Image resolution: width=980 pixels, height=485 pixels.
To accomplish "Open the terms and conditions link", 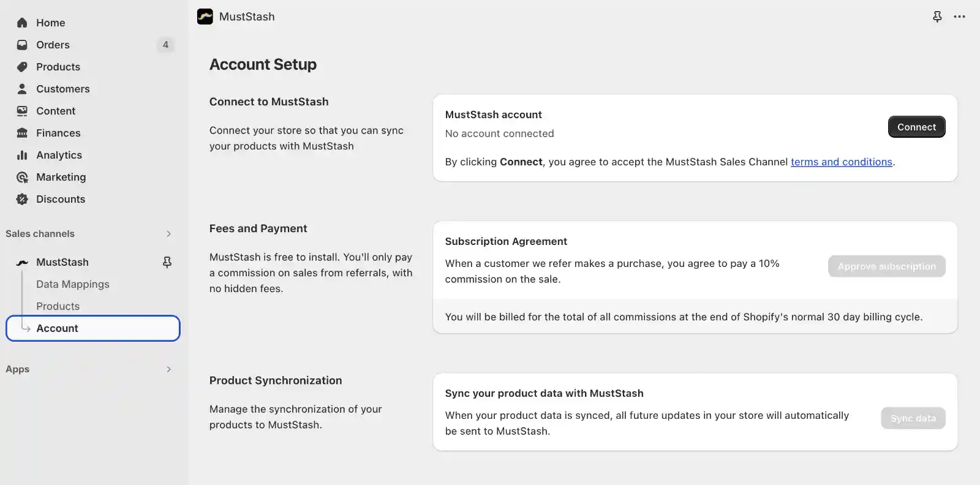I will (x=841, y=162).
